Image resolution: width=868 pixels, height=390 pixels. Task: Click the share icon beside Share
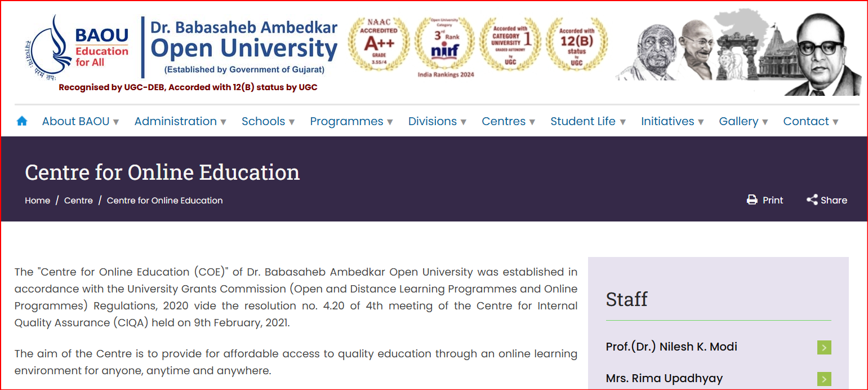(x=812, y=200)
